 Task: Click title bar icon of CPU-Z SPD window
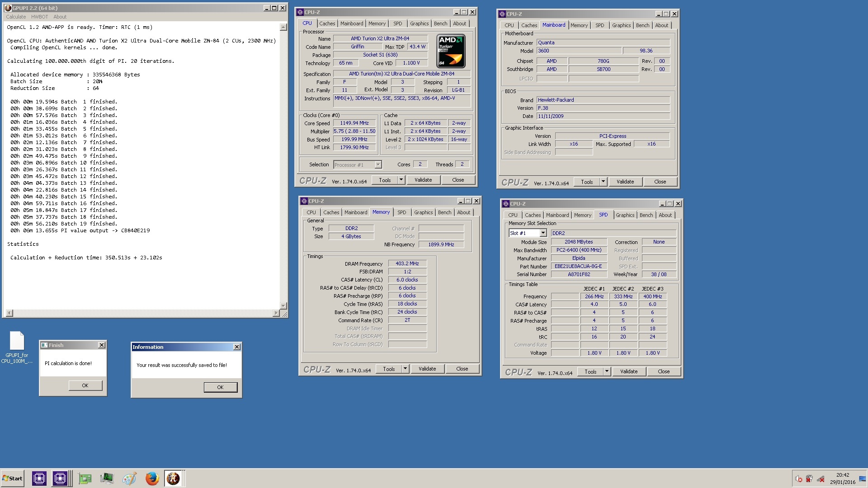click(506, 204)
